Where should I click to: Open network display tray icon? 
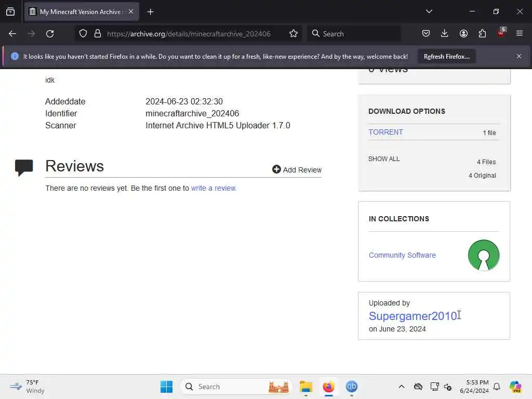pyautogui.click(x=434, y=387)
